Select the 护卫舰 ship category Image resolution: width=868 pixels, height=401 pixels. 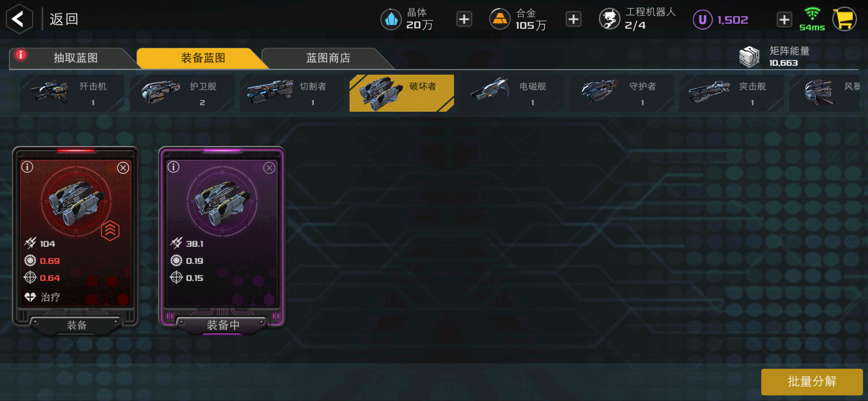(x=182, y=93)
